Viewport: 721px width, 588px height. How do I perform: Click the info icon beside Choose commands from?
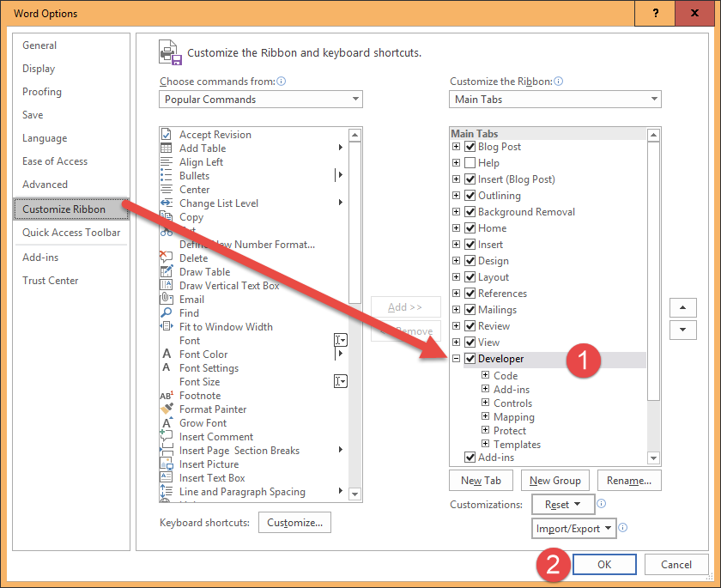pos(282,82)
